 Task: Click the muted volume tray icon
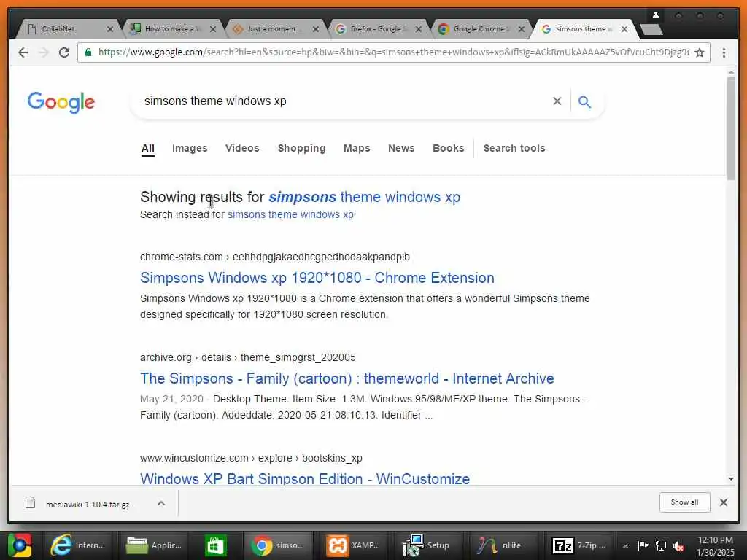pyautogui.click(x=678, y=546)
